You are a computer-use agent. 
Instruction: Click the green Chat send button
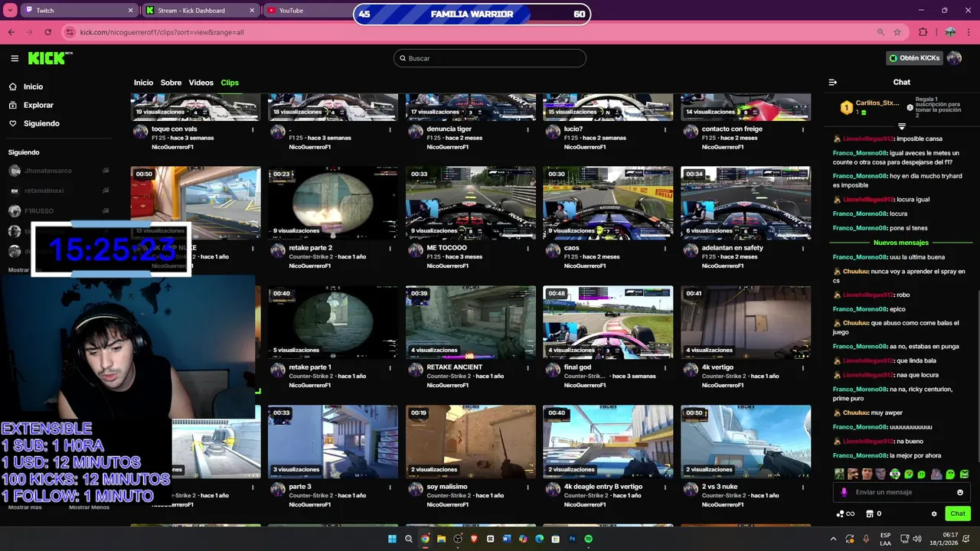958,514
